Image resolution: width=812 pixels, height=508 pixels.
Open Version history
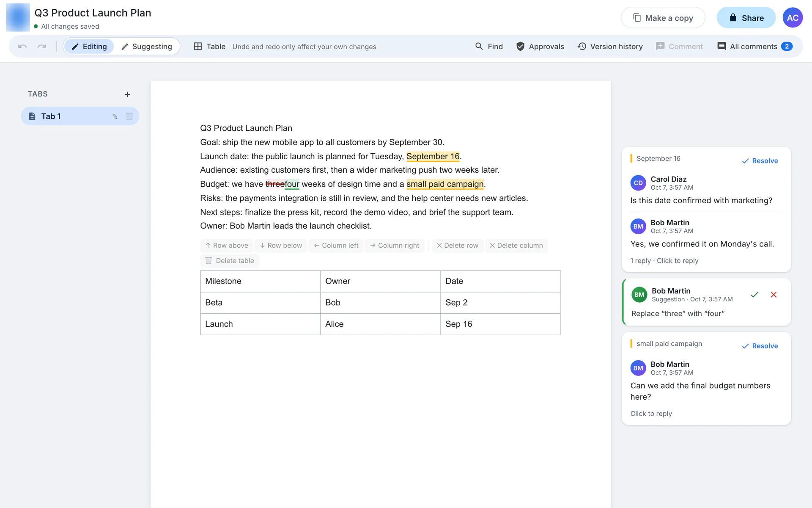point(610,47)
